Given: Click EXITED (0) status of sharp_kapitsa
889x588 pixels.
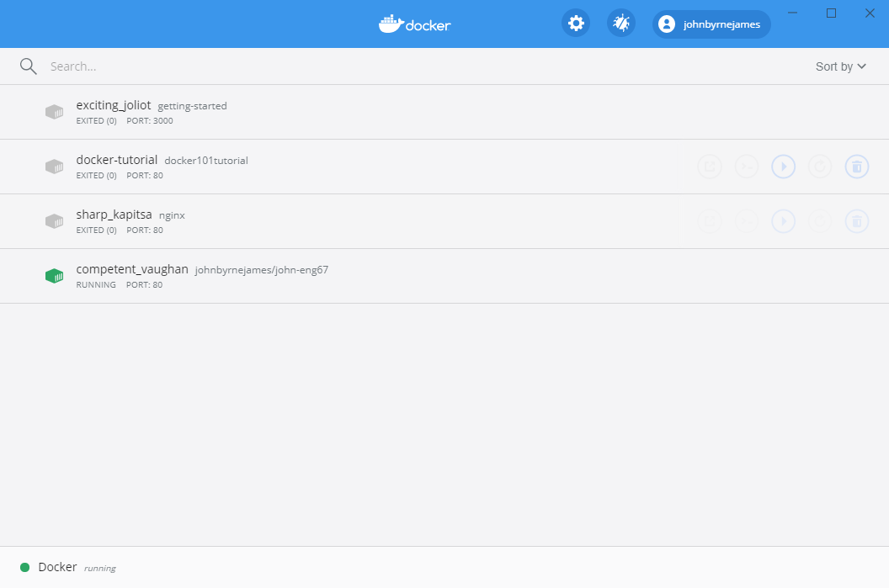Looking at the screenshot, I should [x=96, y=230].
